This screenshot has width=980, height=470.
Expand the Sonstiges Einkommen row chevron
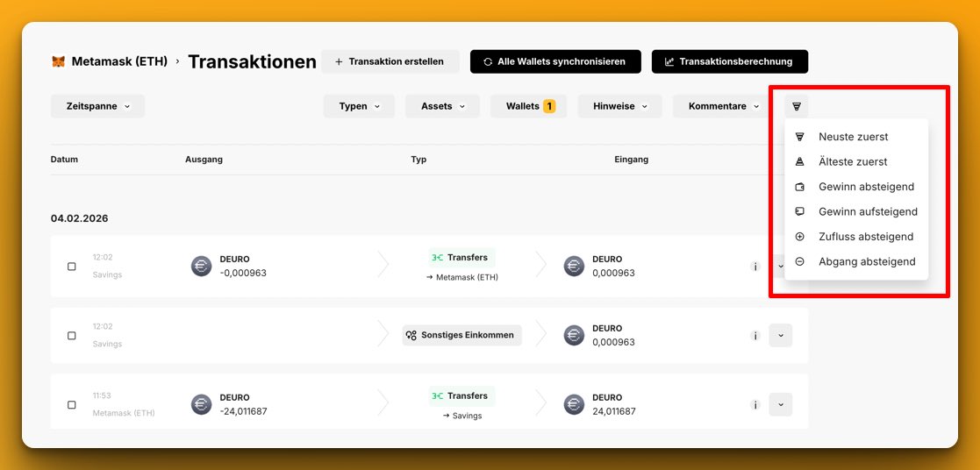click(x=781, y=336)
